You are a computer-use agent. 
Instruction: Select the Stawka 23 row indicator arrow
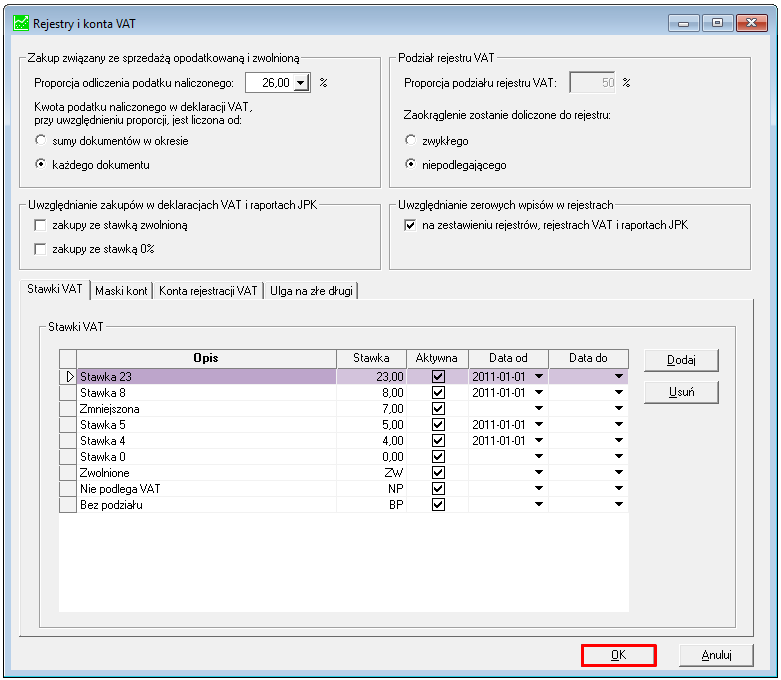pos(69,377)
